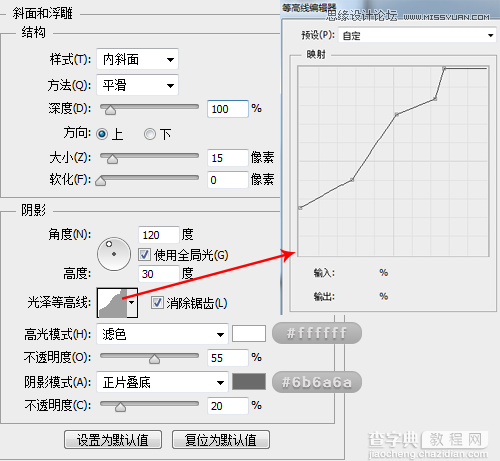Click the 复位为默认值 button

point(221,440)
